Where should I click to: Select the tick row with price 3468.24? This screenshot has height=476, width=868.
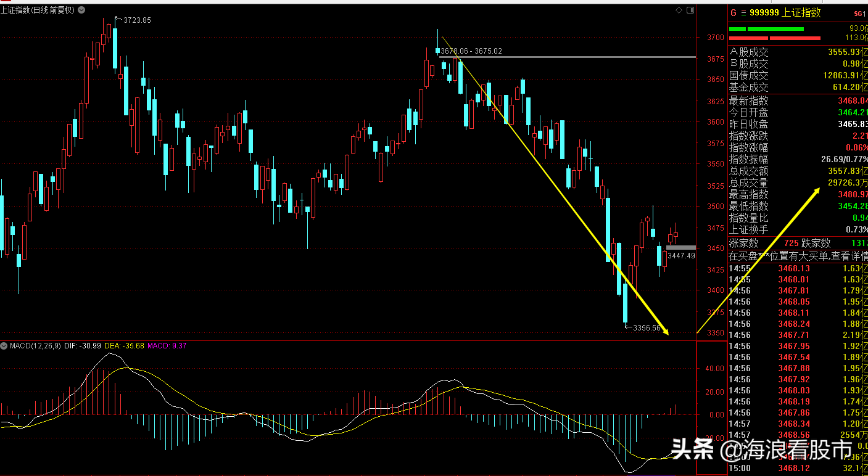click(x=798, y=324)
